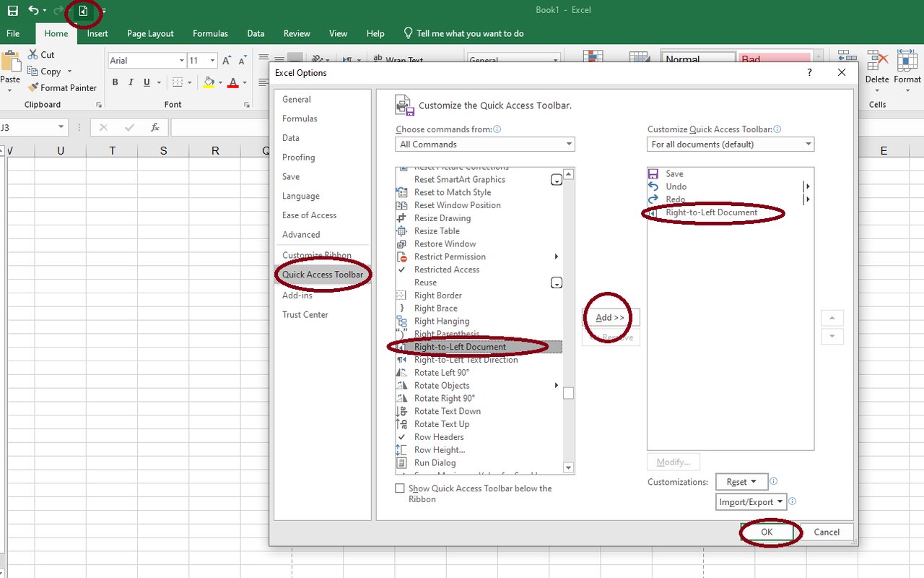The width and height of the screenshot is (924, 578).
Task: Open the Formulas ribbon tab
Action: 210,33
